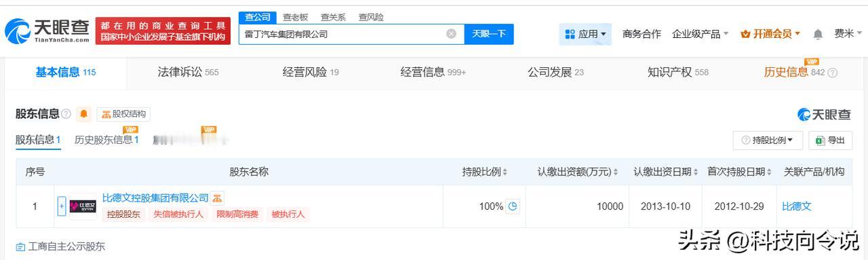
Task: Open the 开通会员 dropdown
Action: pos(770,34)
